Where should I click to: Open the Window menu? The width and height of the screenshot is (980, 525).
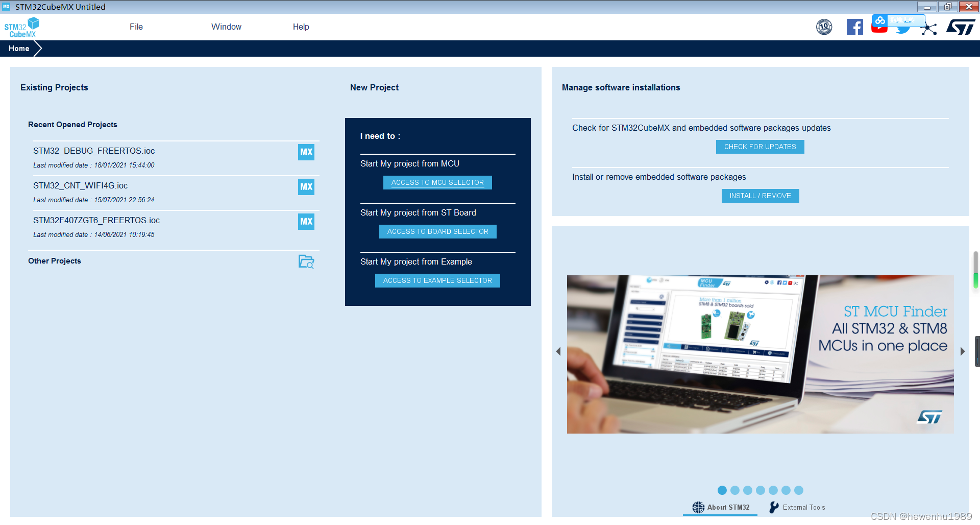coord(226,27)
